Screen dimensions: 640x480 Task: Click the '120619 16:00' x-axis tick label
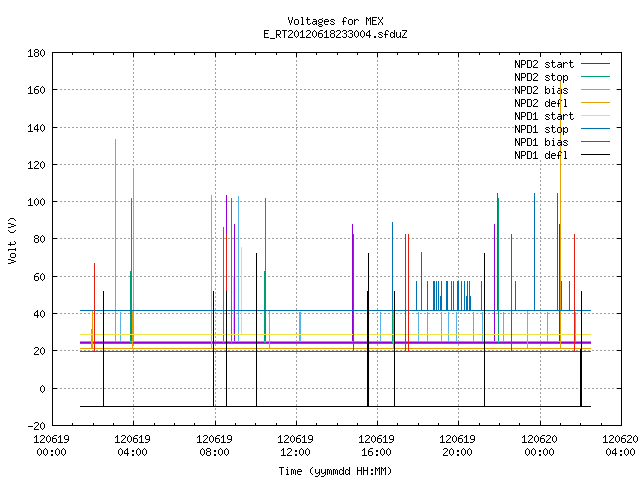click(376, 446)
